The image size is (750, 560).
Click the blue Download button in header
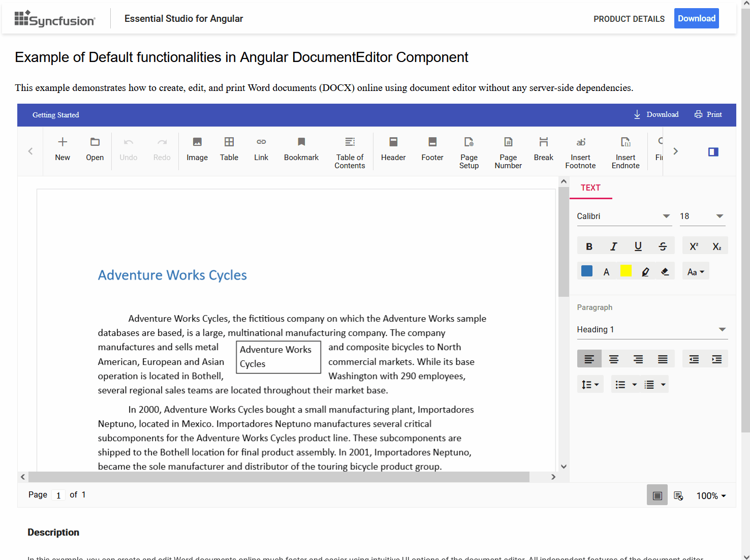(x=696, y=19)
